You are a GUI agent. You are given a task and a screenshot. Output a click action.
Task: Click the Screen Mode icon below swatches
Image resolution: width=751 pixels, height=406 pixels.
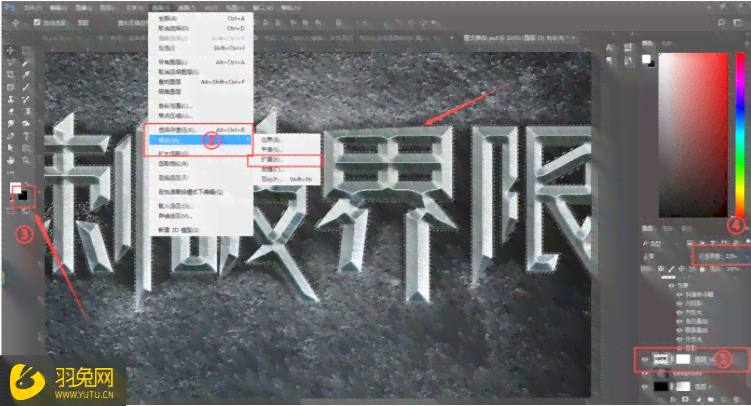pyautogui.click(x=26, y=211)
